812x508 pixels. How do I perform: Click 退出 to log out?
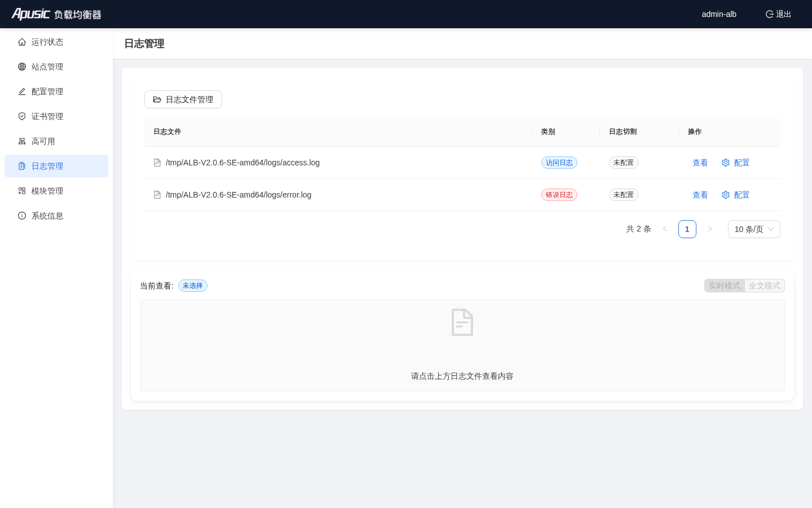[778, 14]
